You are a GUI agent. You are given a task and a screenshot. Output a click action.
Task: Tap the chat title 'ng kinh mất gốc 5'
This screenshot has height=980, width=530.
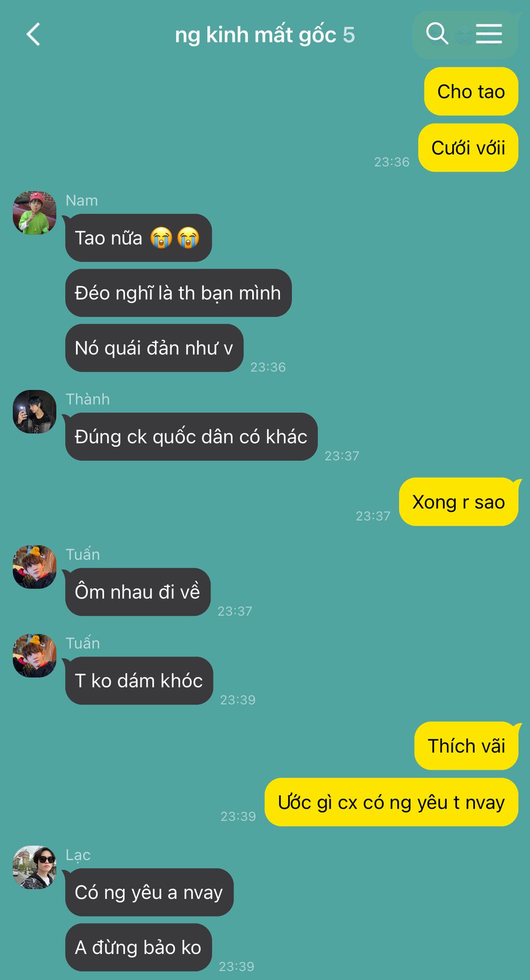[x=264, y=35]
